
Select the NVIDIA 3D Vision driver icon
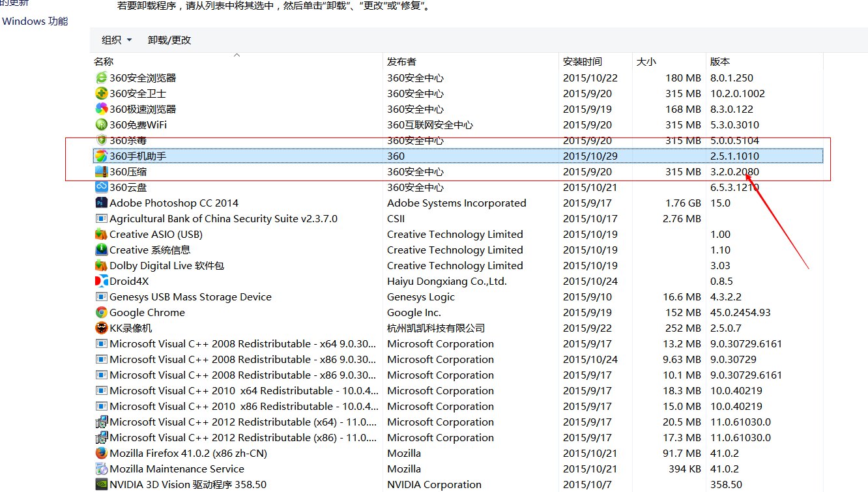(102, 484)
